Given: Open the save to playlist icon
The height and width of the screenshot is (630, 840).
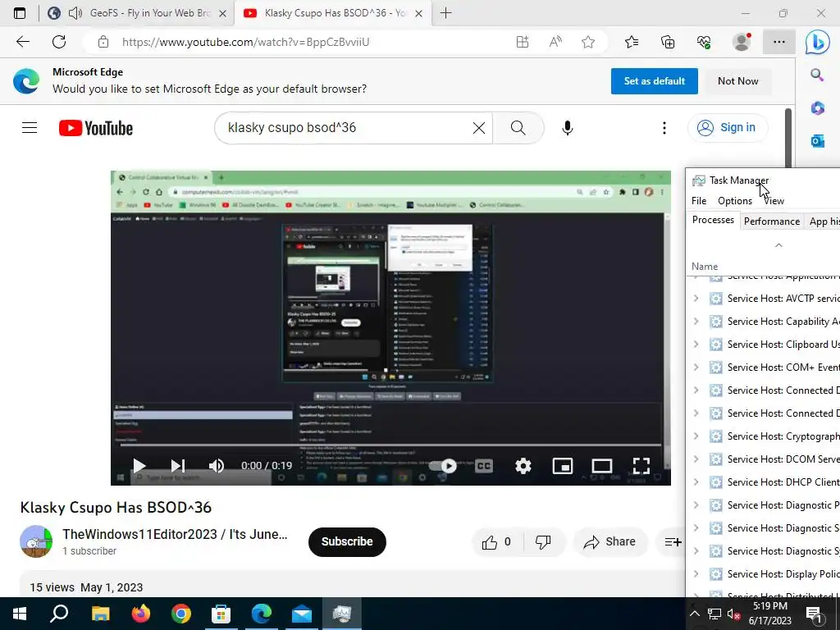Looking at the screenshot, I should [673, 542].
